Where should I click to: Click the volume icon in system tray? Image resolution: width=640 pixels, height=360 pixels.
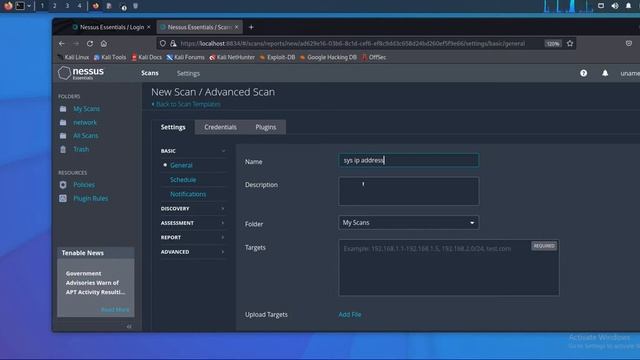point(615,6)
